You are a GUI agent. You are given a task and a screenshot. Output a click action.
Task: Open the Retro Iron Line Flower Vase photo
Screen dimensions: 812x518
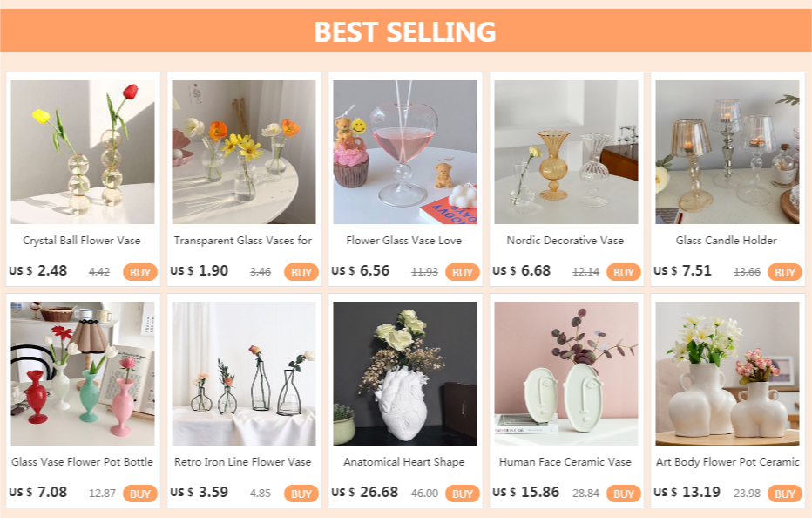(244, 373)
